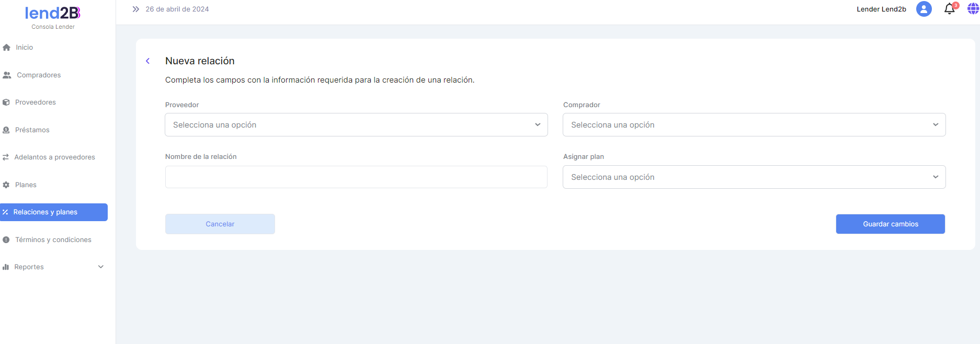Viewport: 980px width, 344px height.
Task: Click the user profile avatar icon
Action: point(924,9)
